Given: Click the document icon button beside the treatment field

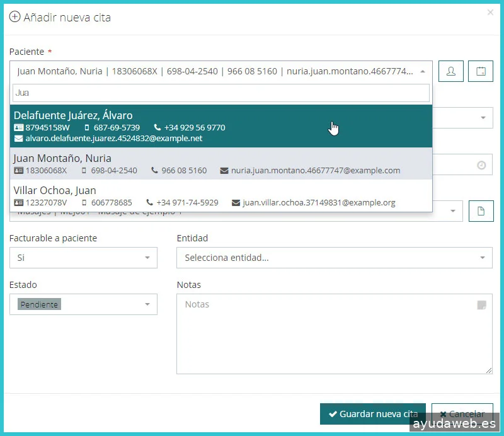Looking at the screenshot, I should click(481, 211).
